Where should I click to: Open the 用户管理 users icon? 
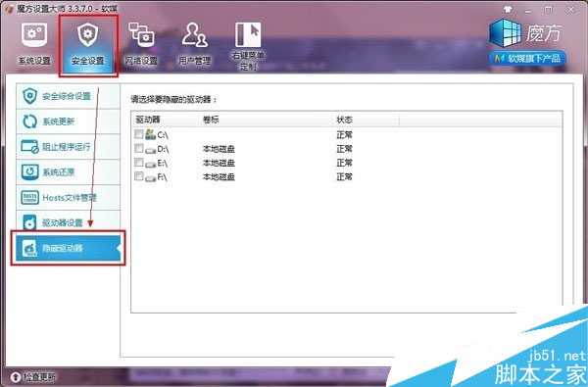(x=194, y=35)
